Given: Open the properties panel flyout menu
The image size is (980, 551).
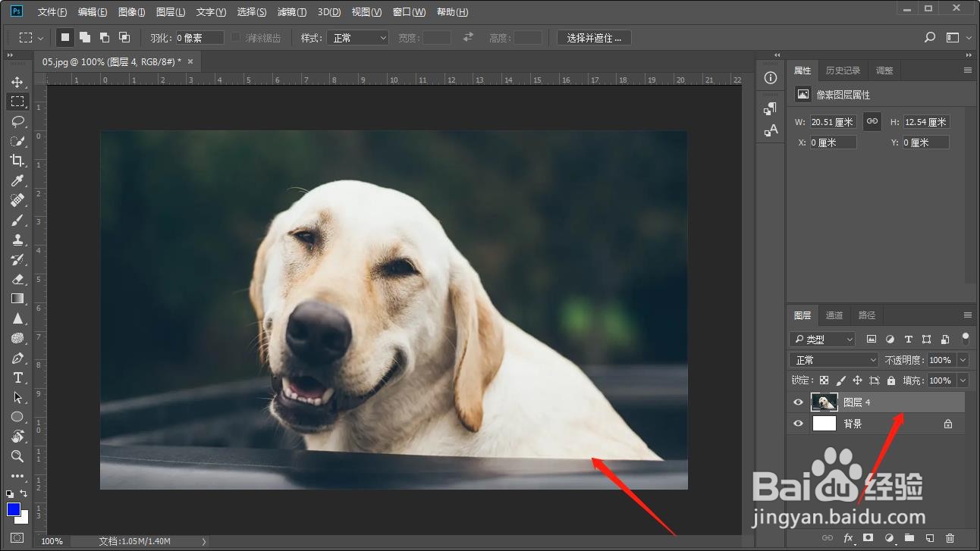Looking at the screenshot, I should click(967, 70).
